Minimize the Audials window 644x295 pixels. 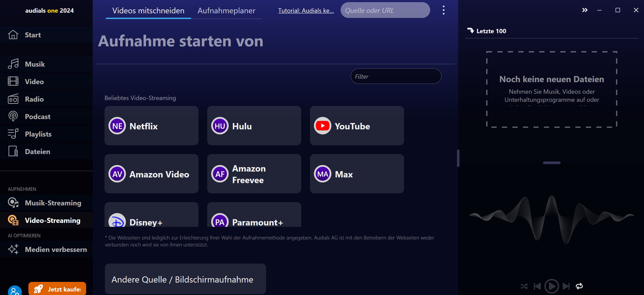click(x=599, y=10)
